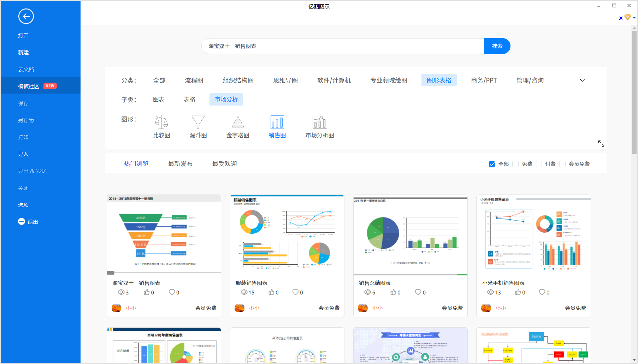Open 模板社区 in sidebar
Image resolution: width=638 pixels, height=364 pixels.
41,86
